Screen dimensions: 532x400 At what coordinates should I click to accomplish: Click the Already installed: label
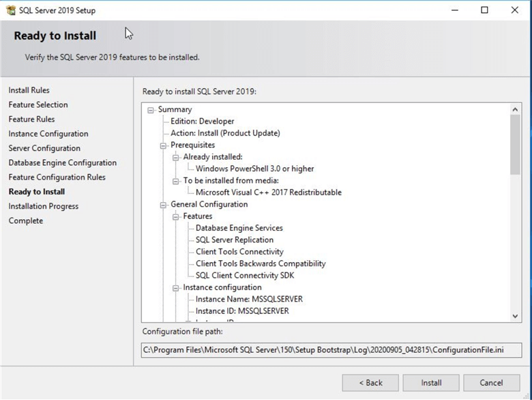[213, 157]
